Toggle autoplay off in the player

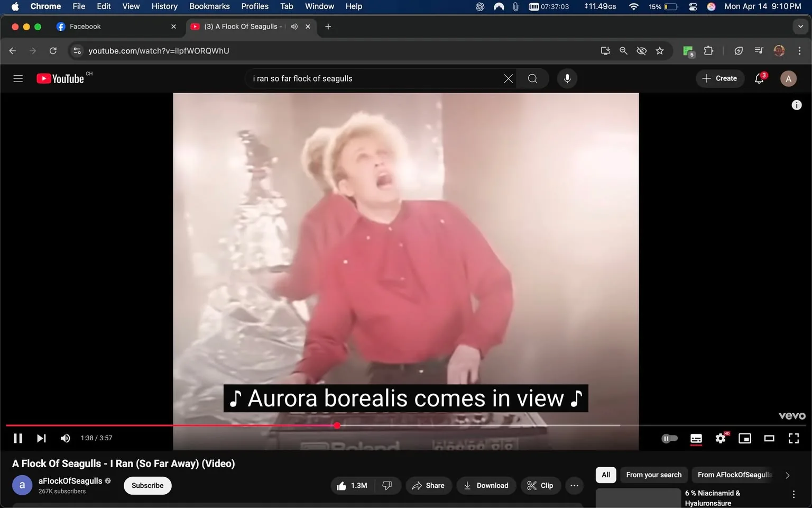pyautogui.click(x=669, y=438)
